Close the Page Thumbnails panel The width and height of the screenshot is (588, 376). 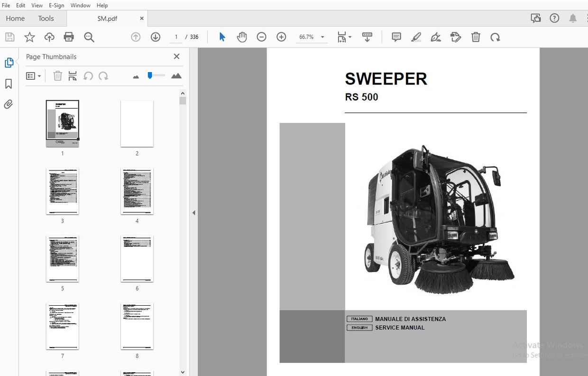[176, 56]
